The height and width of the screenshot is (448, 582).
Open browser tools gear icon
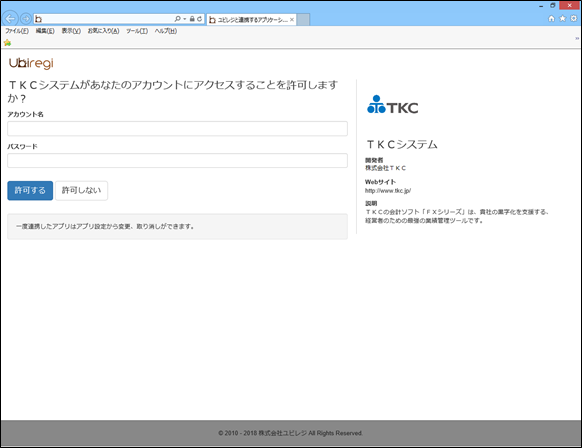click(x=573, y=18)
